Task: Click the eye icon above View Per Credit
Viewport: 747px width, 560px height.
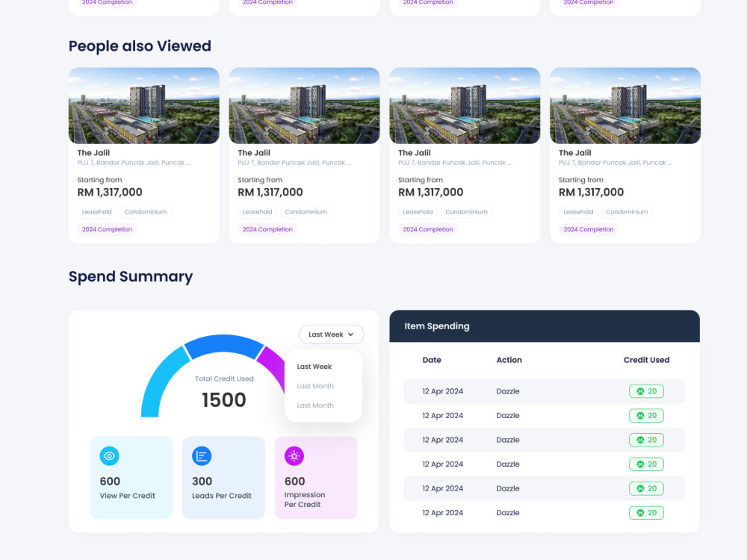Action: 109,455
